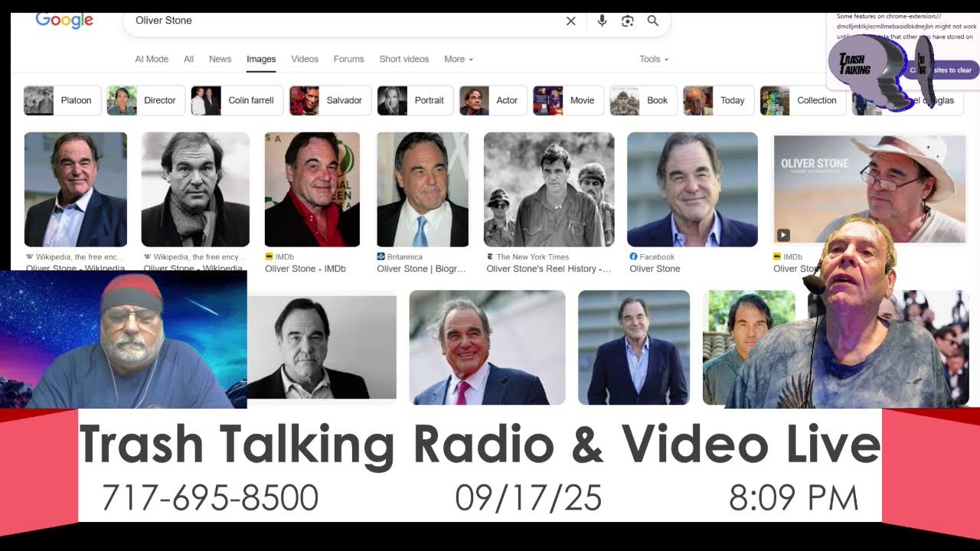
Task: Click the IMDb favicon under red shirt image
Action: [269, 257]
